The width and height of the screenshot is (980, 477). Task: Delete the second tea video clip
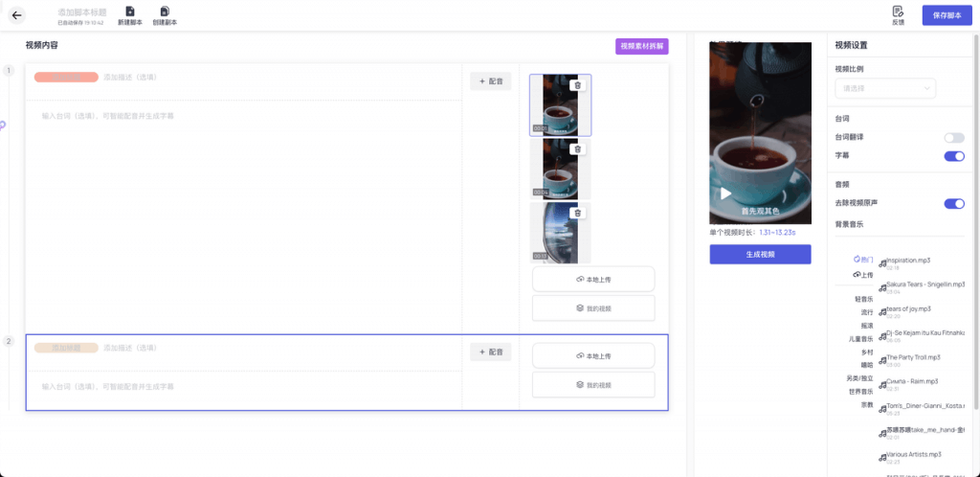point(577,148)
